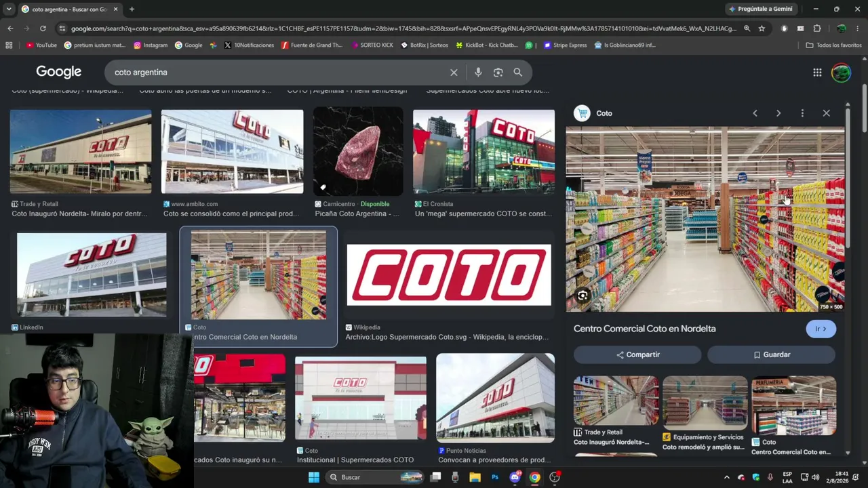This screenshot has height=488, width=868.
Task: Open the Carnicentro Picaña meat thumbnail
Action: 358,152
